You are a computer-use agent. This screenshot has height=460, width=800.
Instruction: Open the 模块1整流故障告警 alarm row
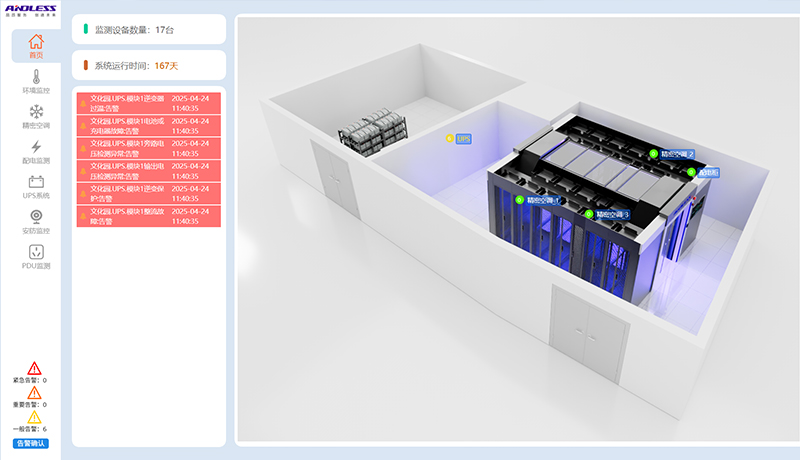148,216
